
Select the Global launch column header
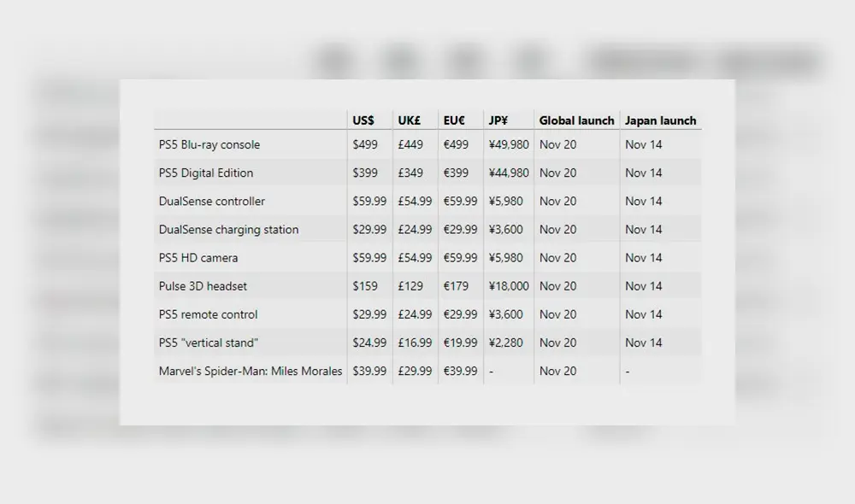point(576,120)
